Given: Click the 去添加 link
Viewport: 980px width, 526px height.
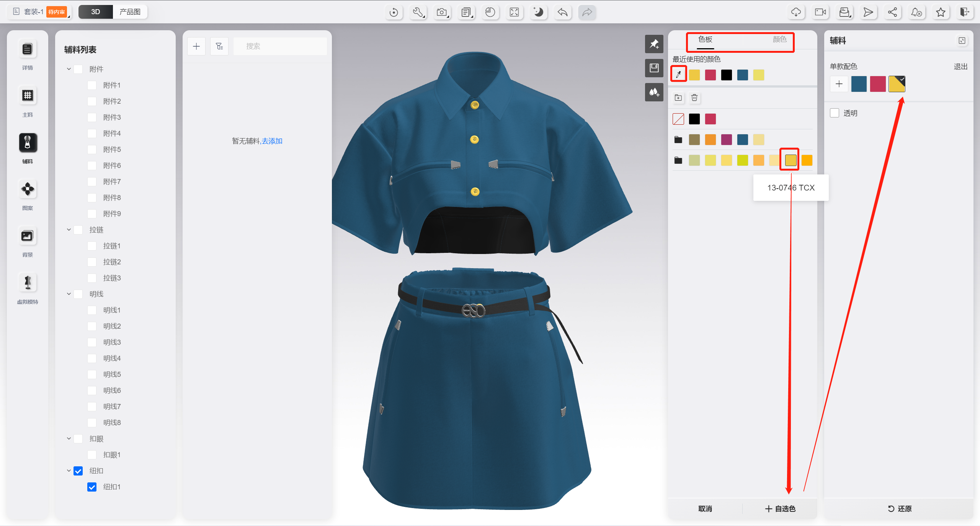Looking at the screenshot, I should click(x=272, y=141).
